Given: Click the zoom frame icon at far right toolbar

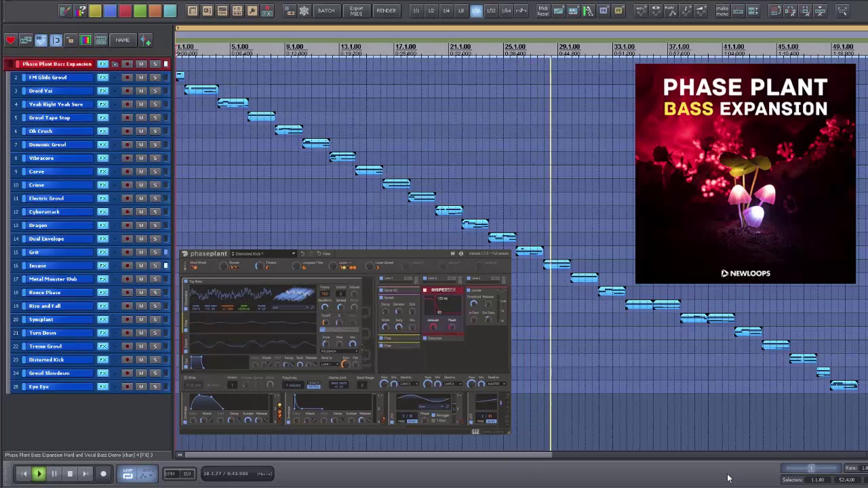Looking at the screenshot, I should (x=842, y=11).
